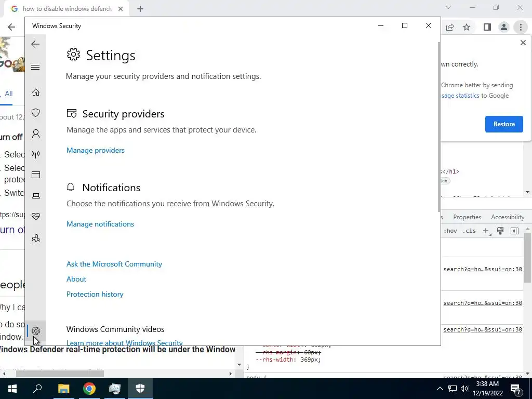
Task: Open Windows Start menu
Action: click(12, 389)
